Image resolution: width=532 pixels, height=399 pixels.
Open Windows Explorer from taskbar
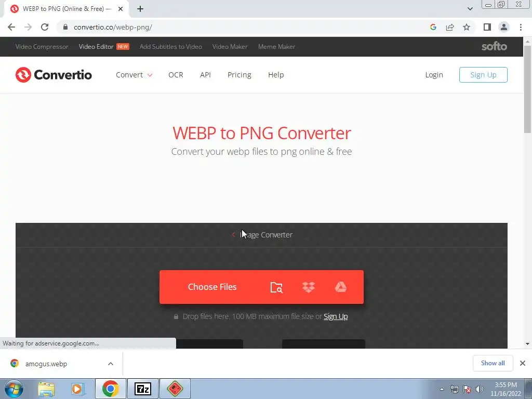[46, 389]
